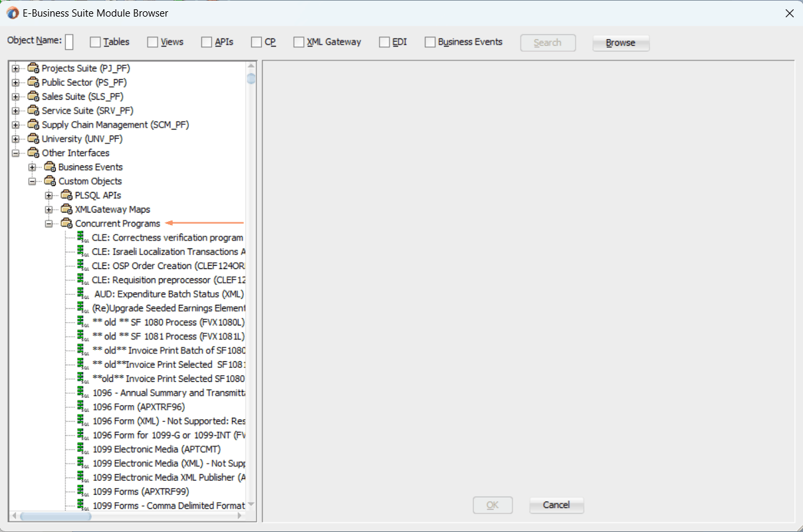Click icon of (Re)Upgrade Seeded Earnings Element

[83, 308]
